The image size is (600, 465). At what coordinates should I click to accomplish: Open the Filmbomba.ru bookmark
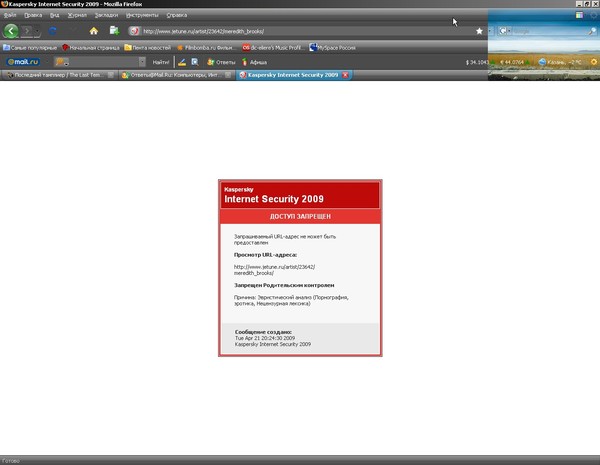(206, 48)
